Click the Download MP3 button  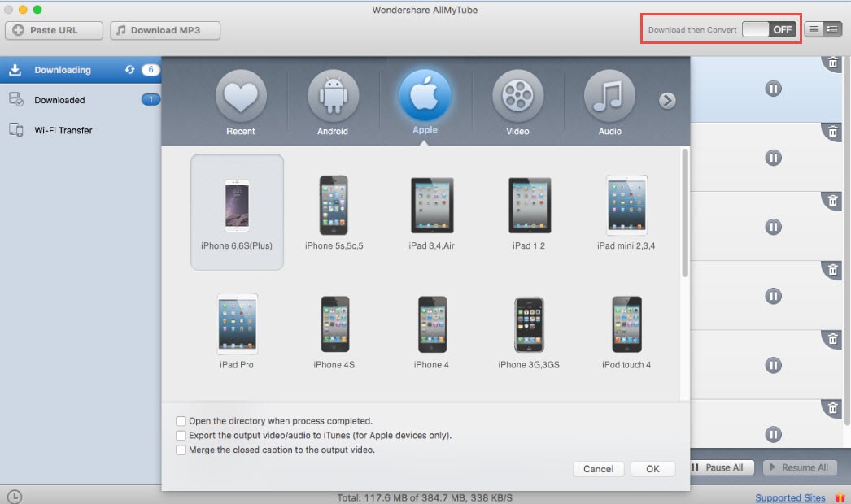pos(165,30)
